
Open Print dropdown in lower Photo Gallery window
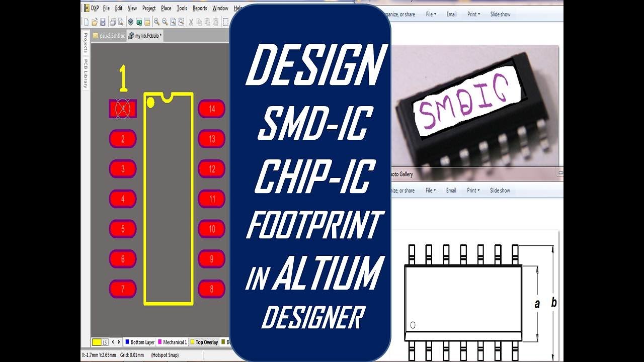click(473, 190)
